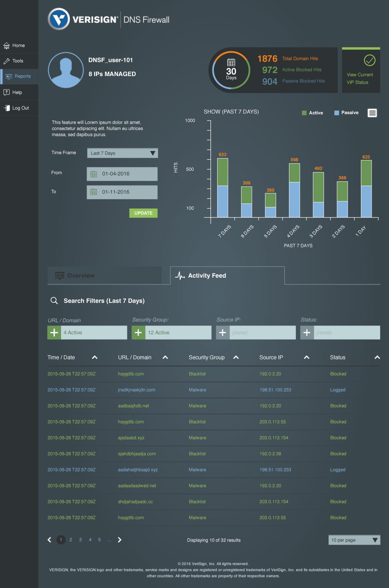
Task: Click the 972 Active Blocked Hits stat
Action: (291, 70)
